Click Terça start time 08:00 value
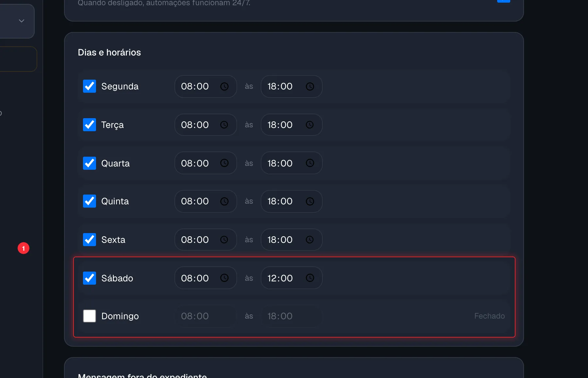This screenshot has width=588, height=378. pos(195,125)
